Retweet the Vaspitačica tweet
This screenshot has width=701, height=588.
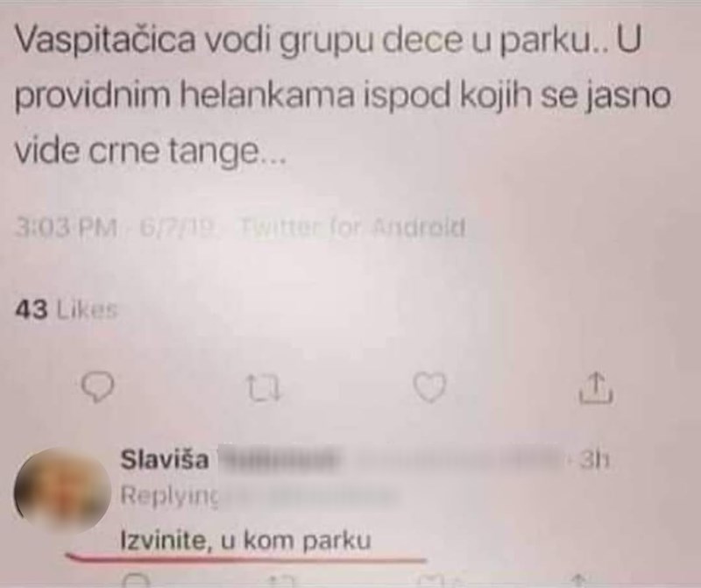click(264, 387)
